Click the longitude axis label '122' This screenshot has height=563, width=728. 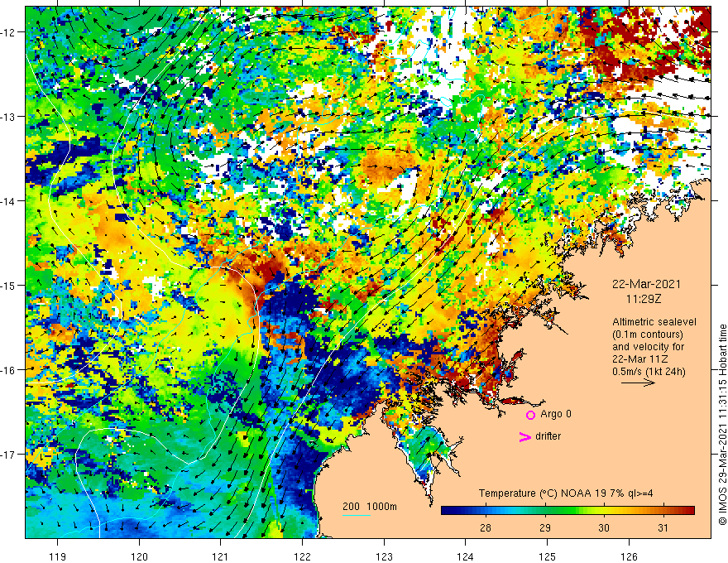pos(302,556)
